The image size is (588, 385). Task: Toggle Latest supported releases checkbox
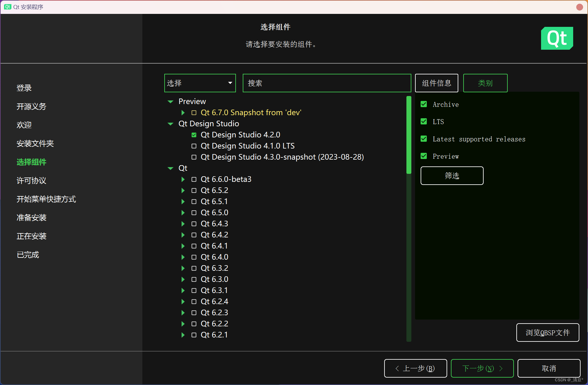coord(424,139)
